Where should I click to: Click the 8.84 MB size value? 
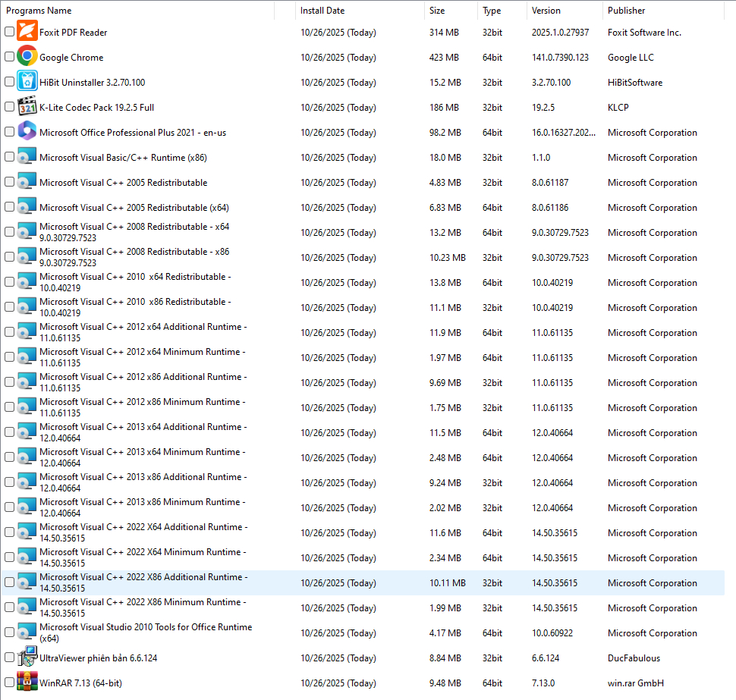point(445,658)
